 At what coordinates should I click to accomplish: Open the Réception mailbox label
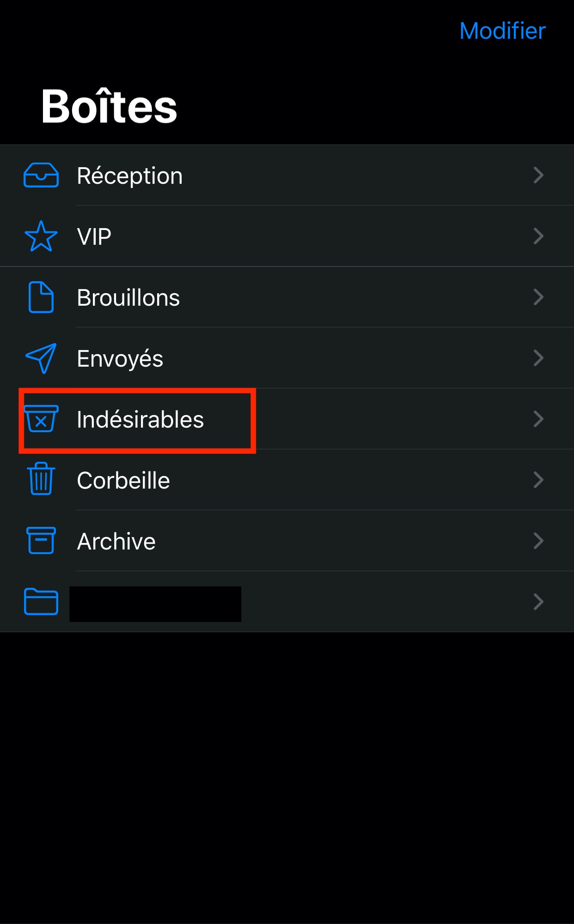[x=130, y=176]
